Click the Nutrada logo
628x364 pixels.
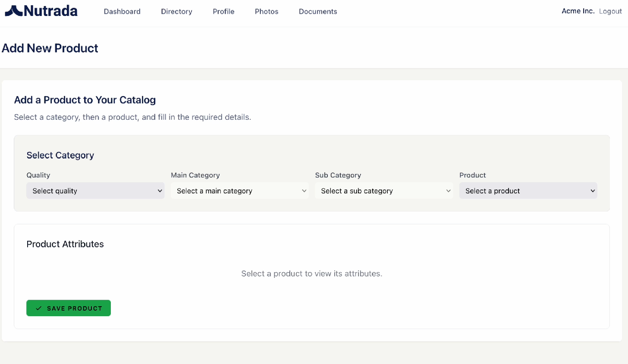41,11
